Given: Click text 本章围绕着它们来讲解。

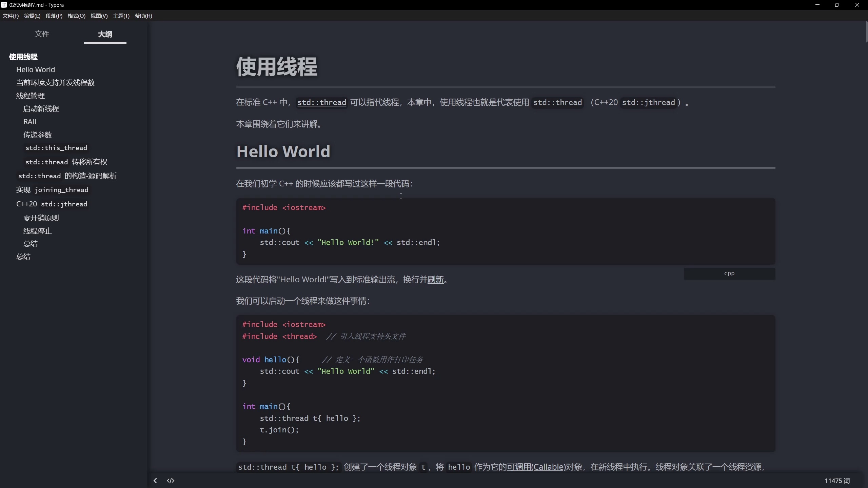Looking at the screenshot, I should click(279, 124).
